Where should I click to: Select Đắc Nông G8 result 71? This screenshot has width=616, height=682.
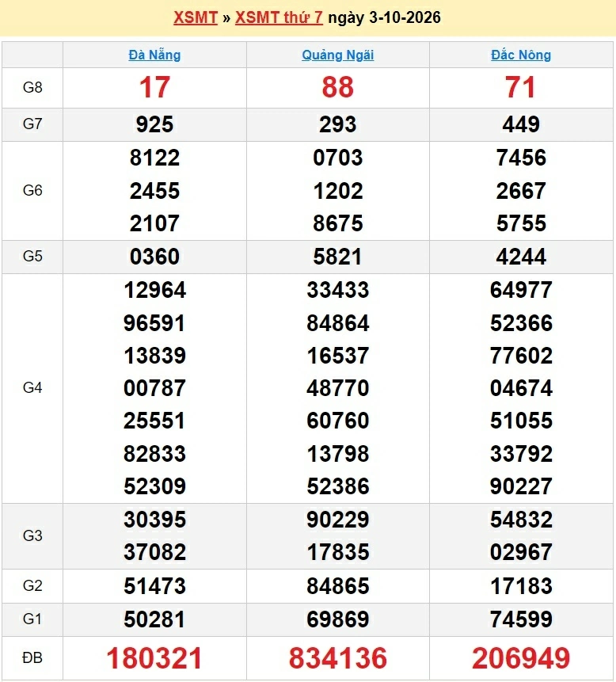(520, 87)
